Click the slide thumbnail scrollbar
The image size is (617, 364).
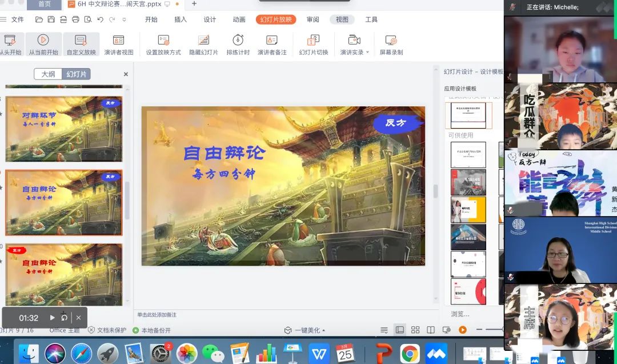(x=127, y=201)
